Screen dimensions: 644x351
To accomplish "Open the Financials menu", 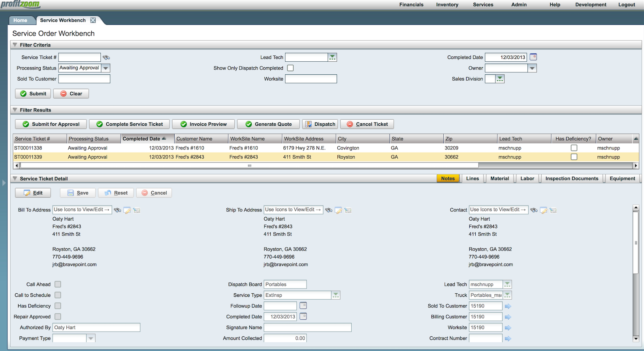I will pos(411,5).
